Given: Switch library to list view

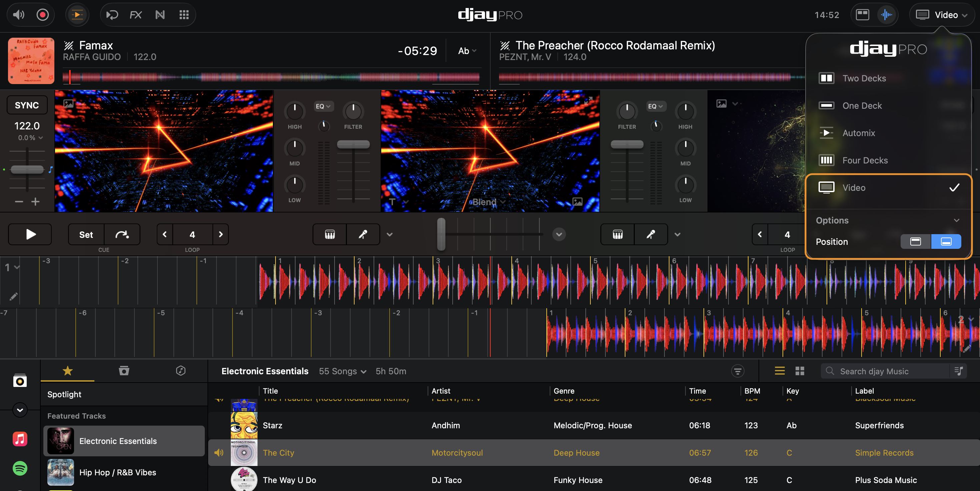Looking at the screenshot, I should 780,371.
